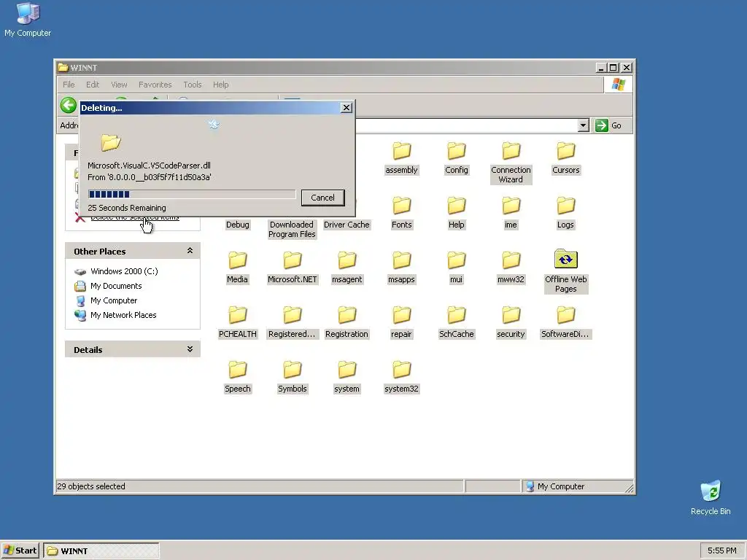
Task: Expand the Details panel
Action: click(x=190, y=349)
